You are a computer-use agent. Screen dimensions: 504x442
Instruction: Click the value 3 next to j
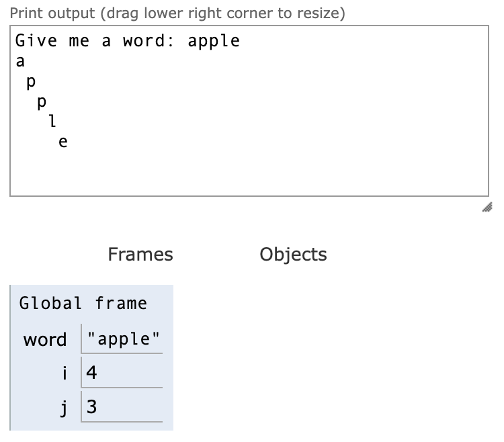coord(92,408)
